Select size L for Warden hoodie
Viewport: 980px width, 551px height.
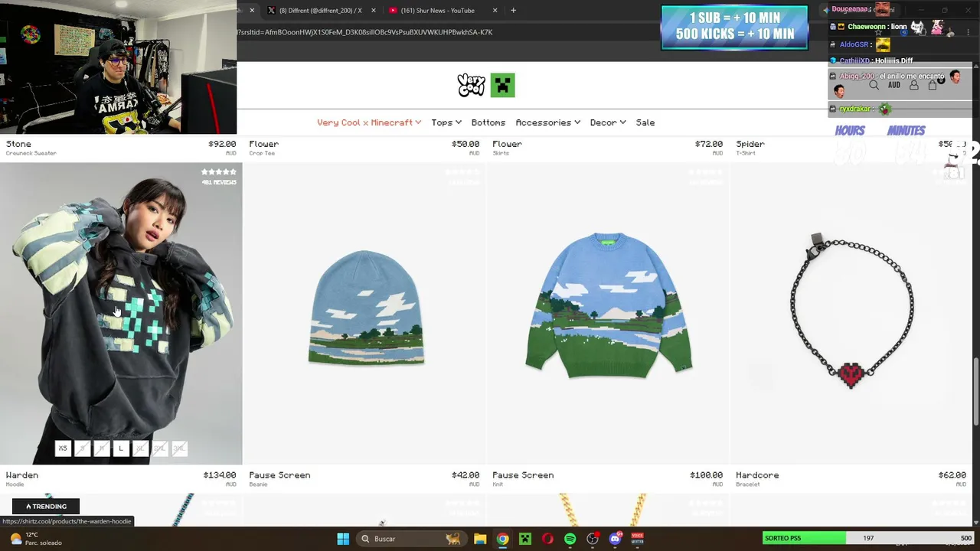tap(121, 448)
